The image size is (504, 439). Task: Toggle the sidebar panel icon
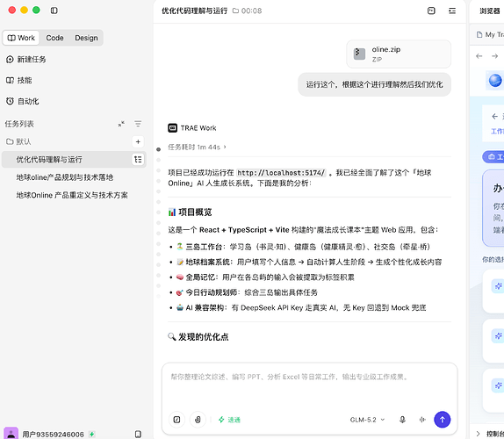tap(54, 11)
